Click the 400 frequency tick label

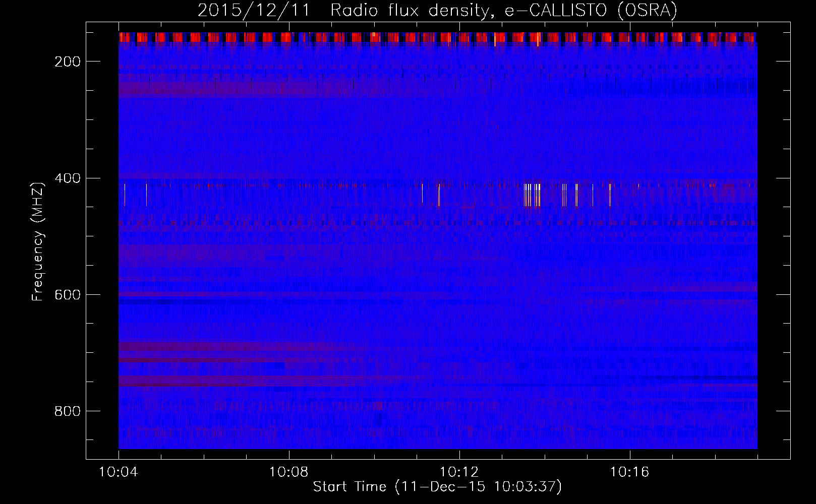68,178
